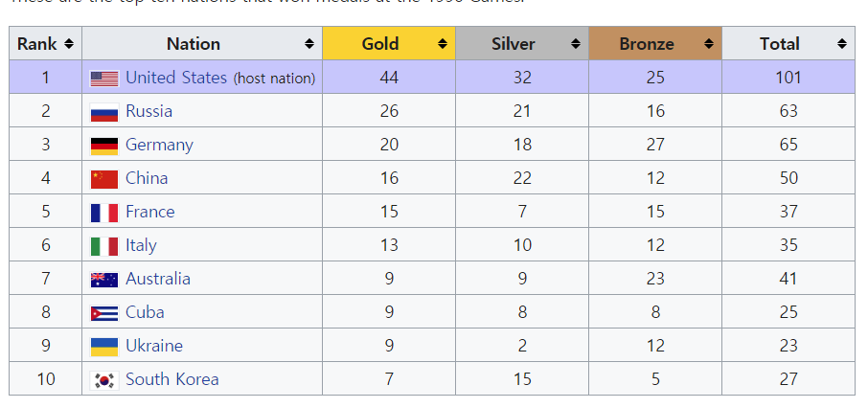The width and height of the screenshot is (868, 408).
Task: Click the Ukraine flag icon
Action: pos(104,347)
